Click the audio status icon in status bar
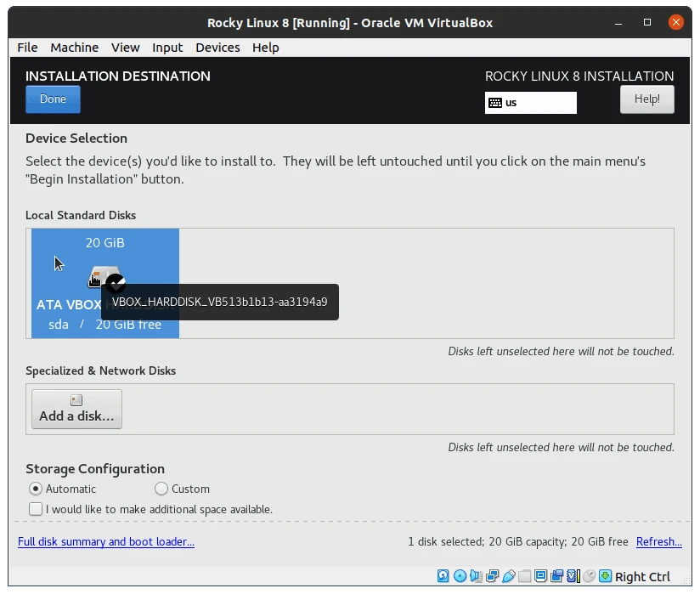The width and height of the screenshot is (700, 594). click(476, 576)
